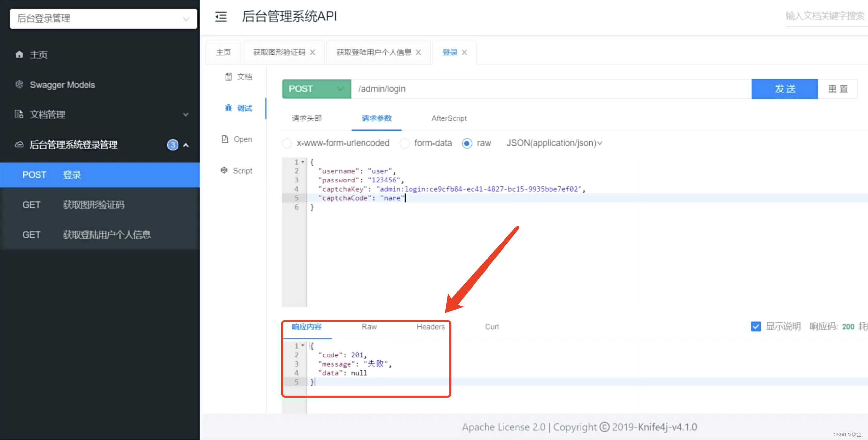This screenshot has height=440, width=868.
Task: Open the 调试 side tab
Action: [239, 108]
